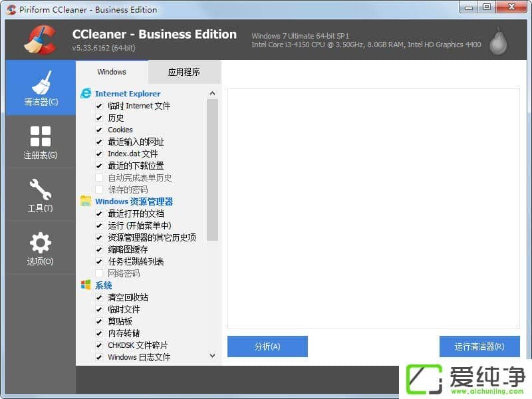Open the 清洁器 (Cleaner) section
The width and height of the screenshot is (532, 399).
click(41, 88)
